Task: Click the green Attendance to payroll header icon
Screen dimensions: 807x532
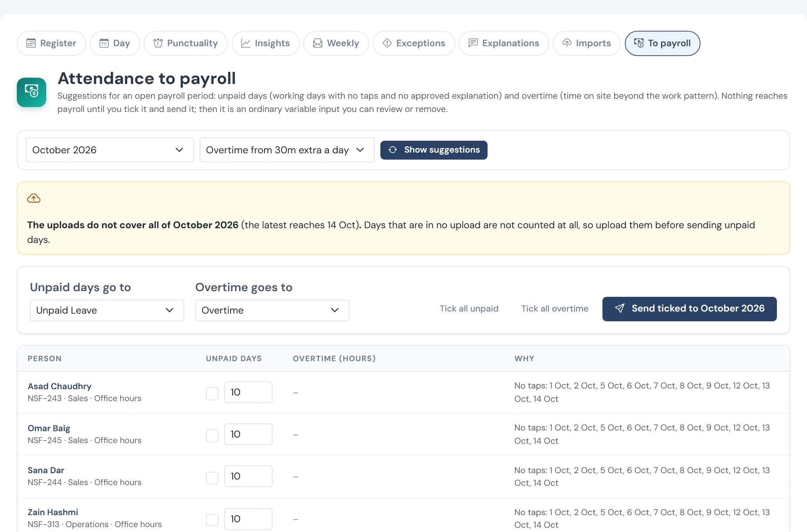Action: [32, 92]
